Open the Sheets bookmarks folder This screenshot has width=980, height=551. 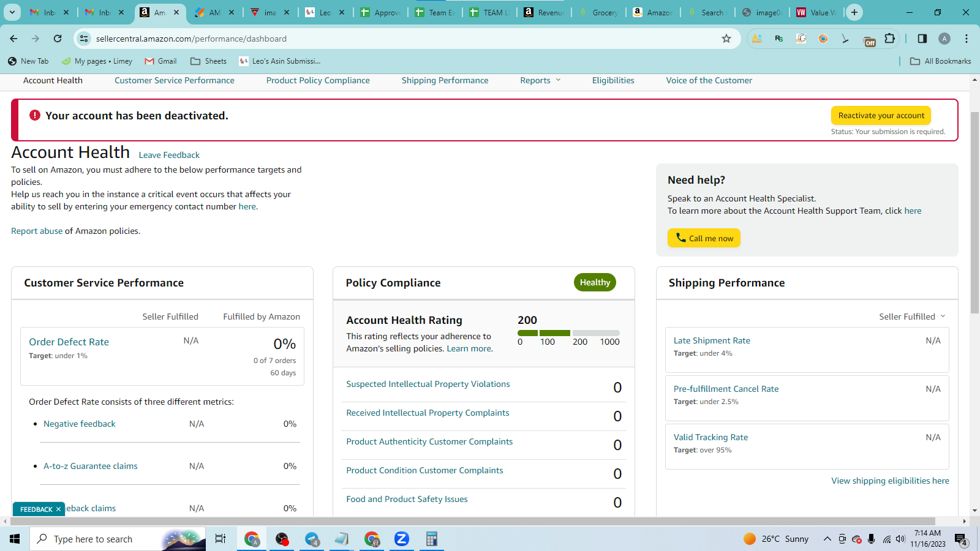pos(208,61)
